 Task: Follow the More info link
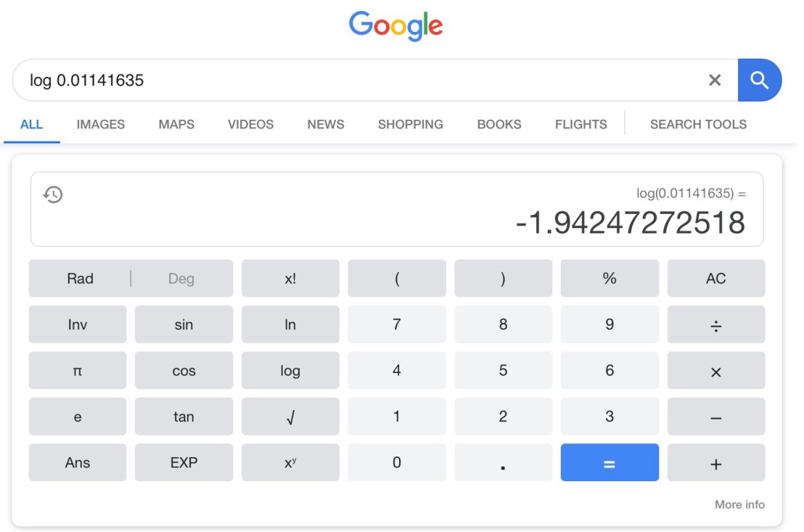pos(739,504)
